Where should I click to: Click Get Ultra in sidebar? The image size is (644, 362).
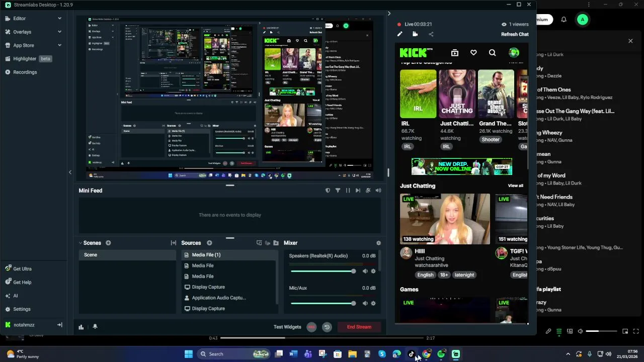pyautogui.click(x=18, y=269)
